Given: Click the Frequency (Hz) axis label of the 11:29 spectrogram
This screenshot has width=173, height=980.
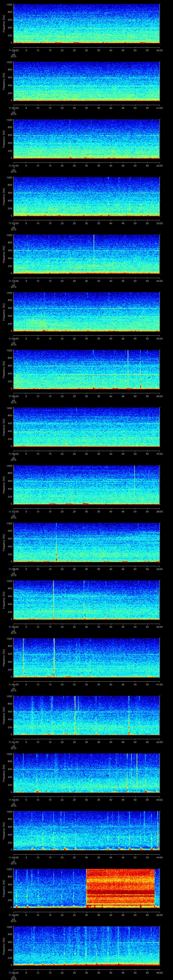Looking at the screenshot, I should coord(4,24).
